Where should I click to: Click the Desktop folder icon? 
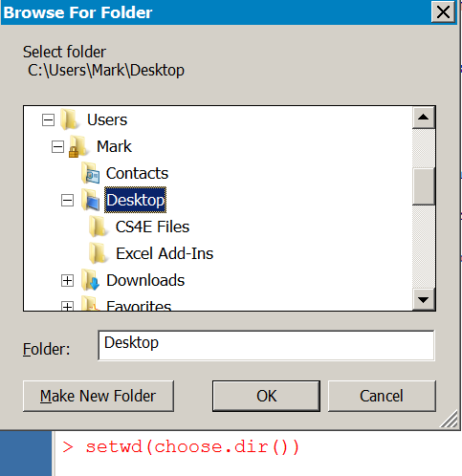(90, 200)
